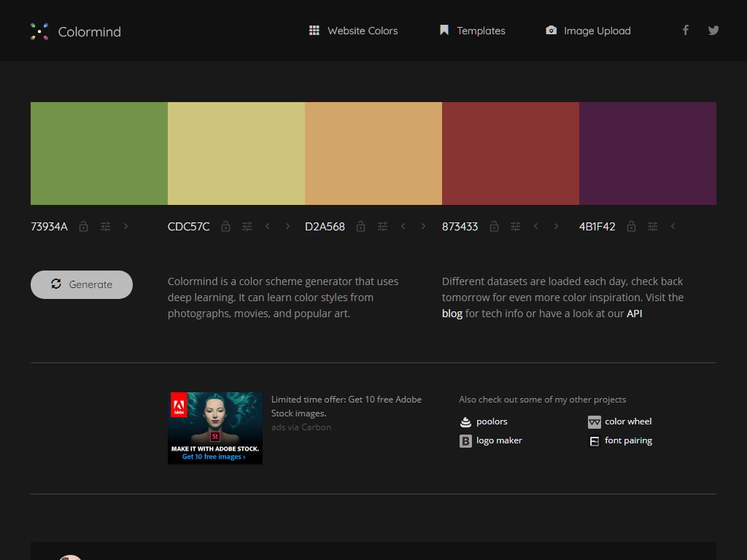The width and height of the screenshot is (747, 560).
Task: Lock the D2A568 color
Action: (360, 227)
